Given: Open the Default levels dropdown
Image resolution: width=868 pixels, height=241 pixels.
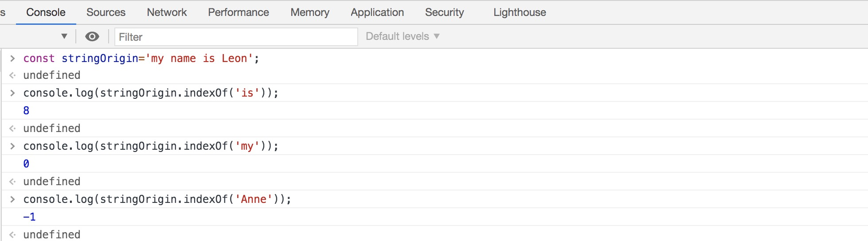Looking at the screenshot, I should [403, 36].
